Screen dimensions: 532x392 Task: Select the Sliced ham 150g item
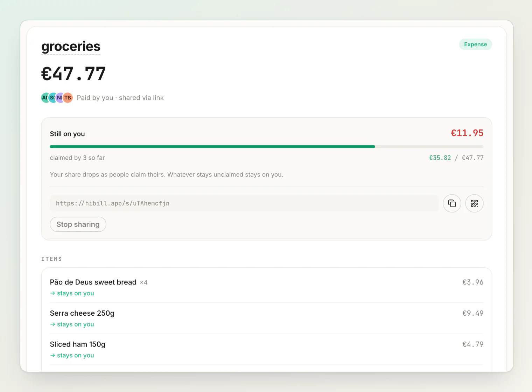(x=267, y=350)
